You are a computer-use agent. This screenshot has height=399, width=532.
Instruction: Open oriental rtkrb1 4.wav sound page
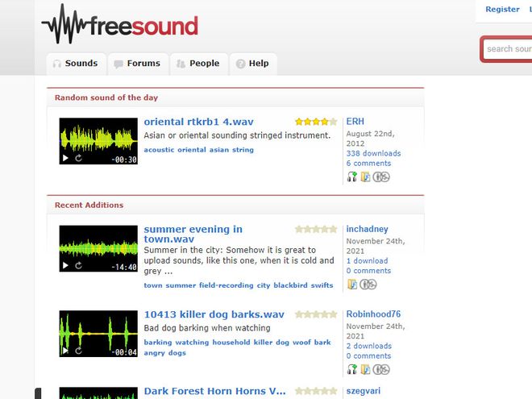click(198, 122)
